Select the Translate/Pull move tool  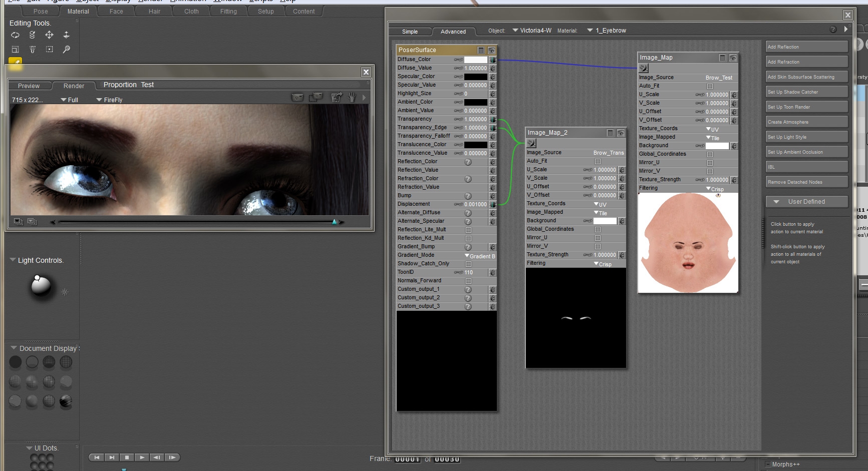49,35
